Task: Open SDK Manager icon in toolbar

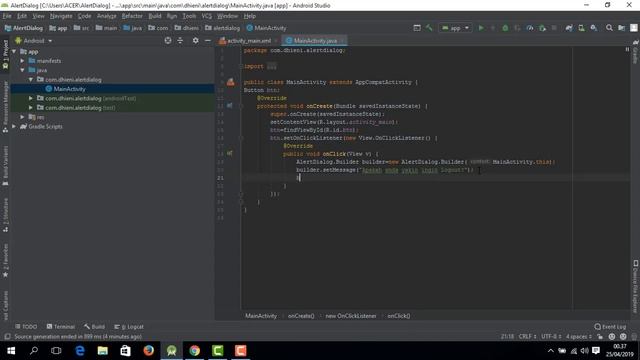Action: [593, 28]
